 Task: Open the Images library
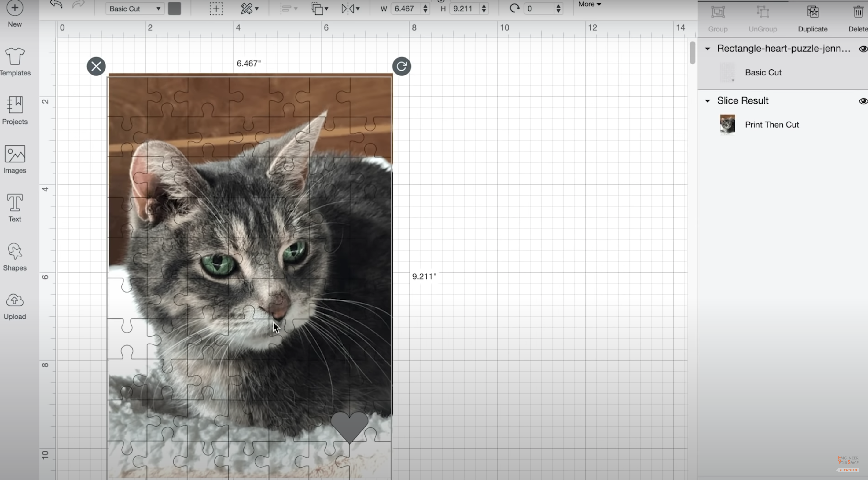(x=15, y=154)
